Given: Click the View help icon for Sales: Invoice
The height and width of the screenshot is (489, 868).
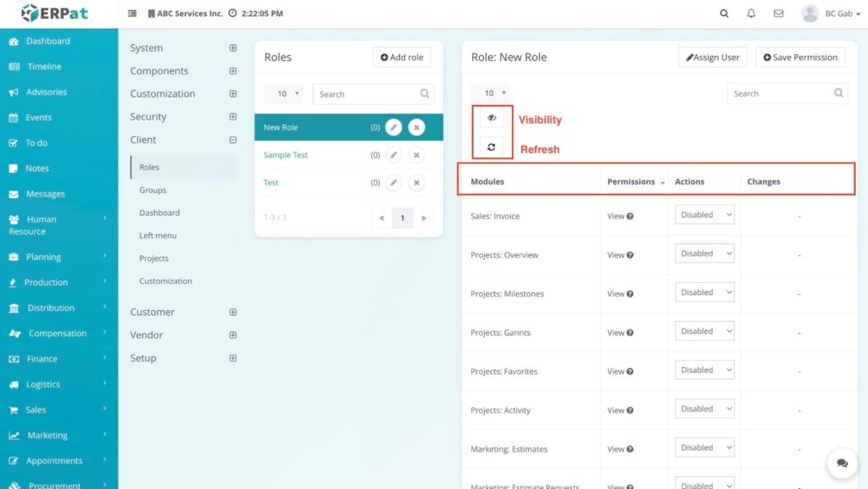Looking at the screenshot, I should click(x=630, y=216).
